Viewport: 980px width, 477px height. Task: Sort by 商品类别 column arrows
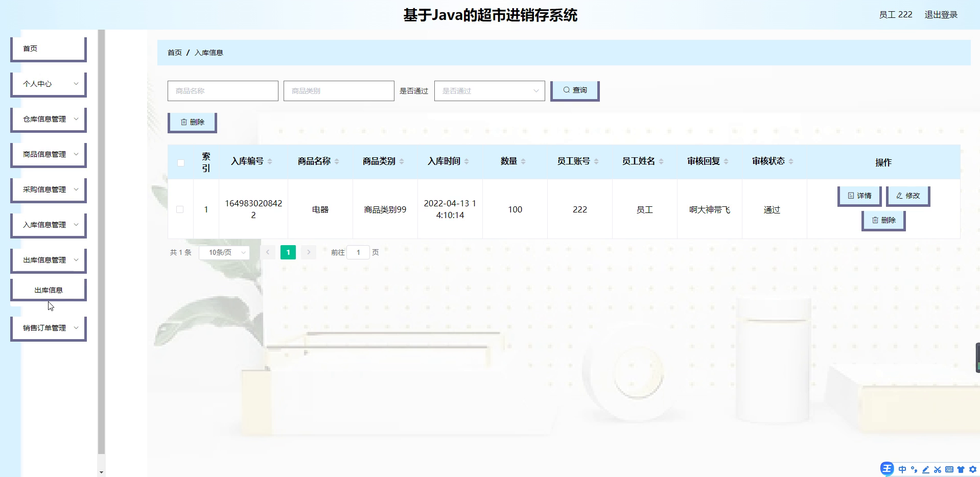click(402, 161)
